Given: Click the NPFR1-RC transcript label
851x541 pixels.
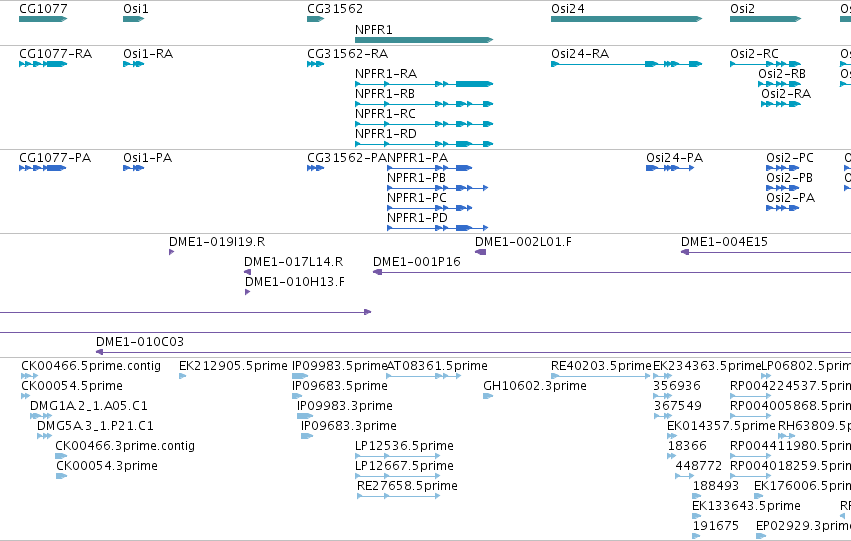Looking at the screenshot, I should (385, 114).
